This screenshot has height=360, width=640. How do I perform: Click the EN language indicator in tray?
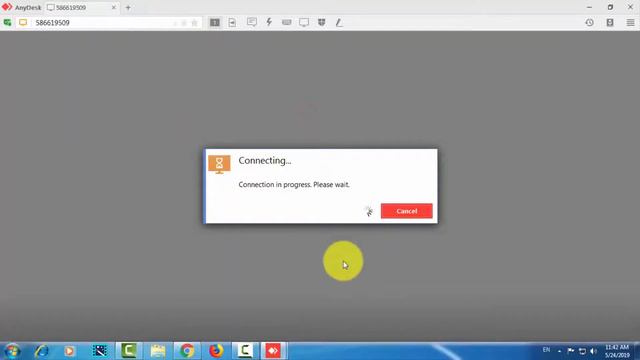click(x=546, y=350)
